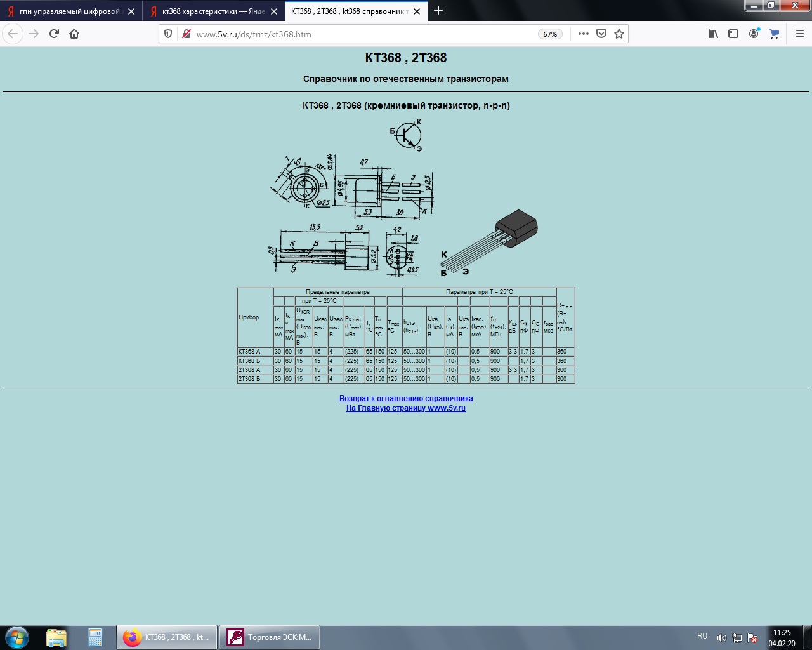Show the sidebar panel
The height and width of the screenshot is (650, 812).
point(733,34)
